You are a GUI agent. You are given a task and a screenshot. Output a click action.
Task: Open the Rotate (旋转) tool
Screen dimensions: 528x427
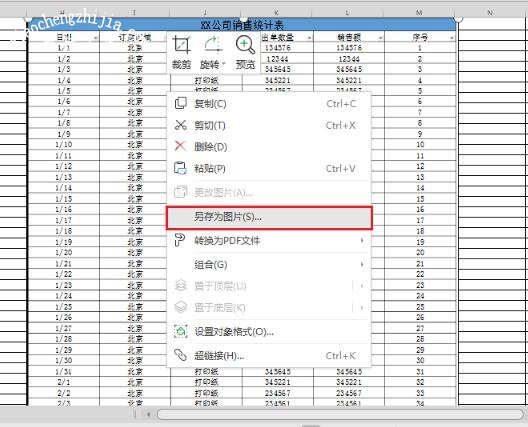pos(211,53)
